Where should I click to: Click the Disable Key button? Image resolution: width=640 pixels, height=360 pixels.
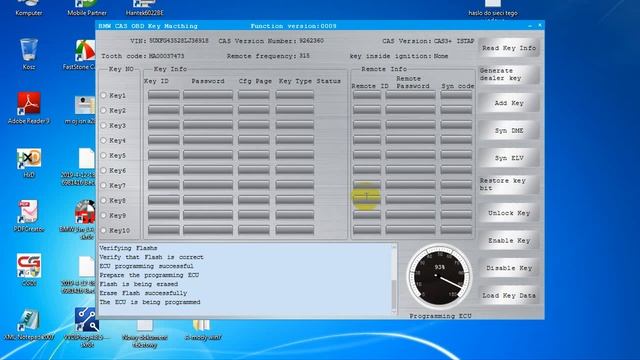click(509, 268)
